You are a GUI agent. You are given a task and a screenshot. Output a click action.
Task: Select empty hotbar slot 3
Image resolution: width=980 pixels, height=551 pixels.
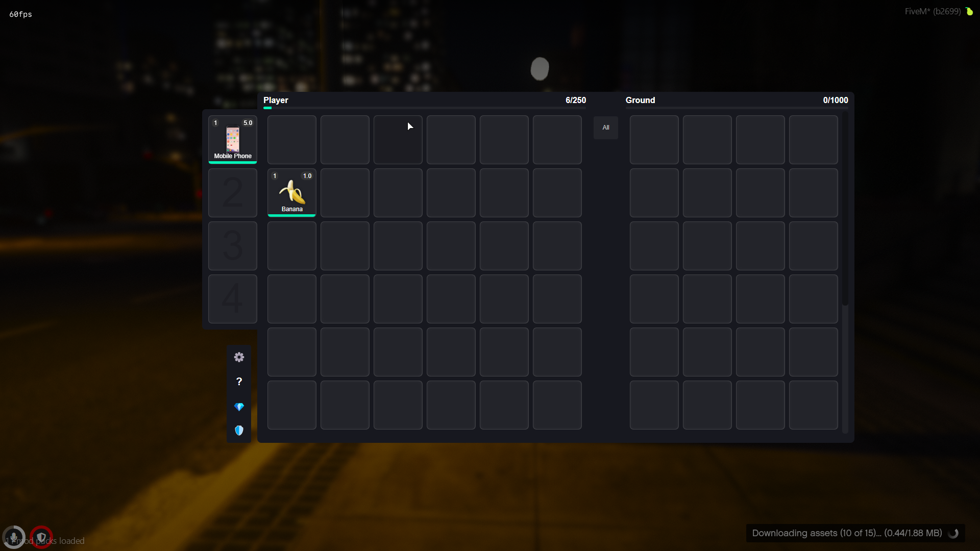click(x=233, y=245)
